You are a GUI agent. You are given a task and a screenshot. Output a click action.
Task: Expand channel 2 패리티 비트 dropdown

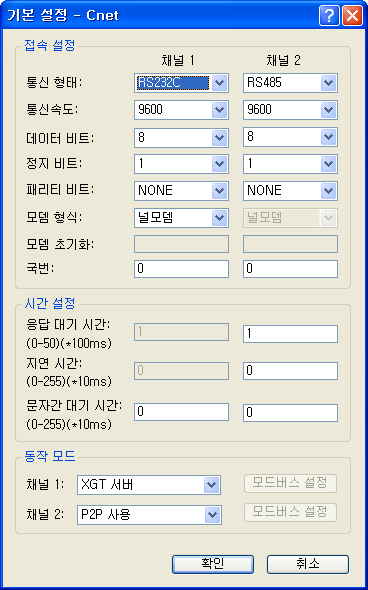coord(290,191)
